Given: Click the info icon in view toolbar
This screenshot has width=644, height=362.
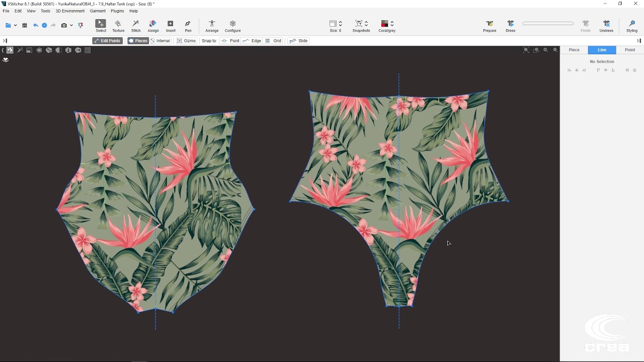Looking at the screenshot, I should coord(68,50).
